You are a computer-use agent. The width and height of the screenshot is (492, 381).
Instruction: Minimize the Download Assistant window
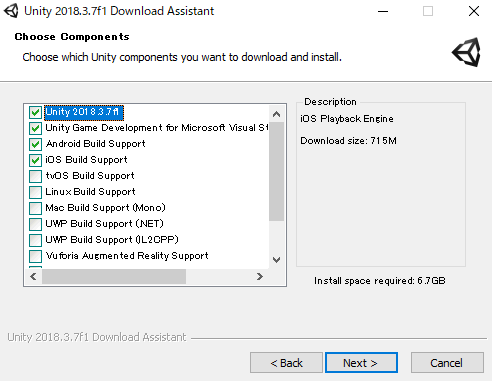pos(383,11)
